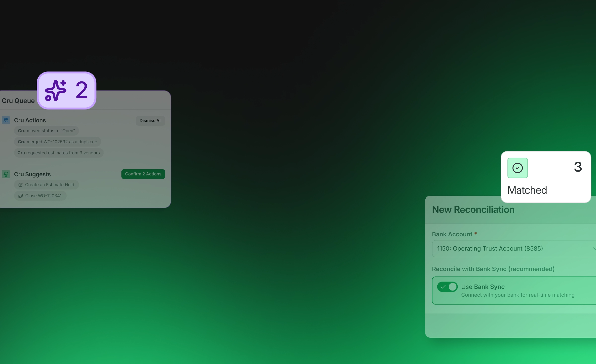Click the purple sparkle badge showing 2

(67, 90)
